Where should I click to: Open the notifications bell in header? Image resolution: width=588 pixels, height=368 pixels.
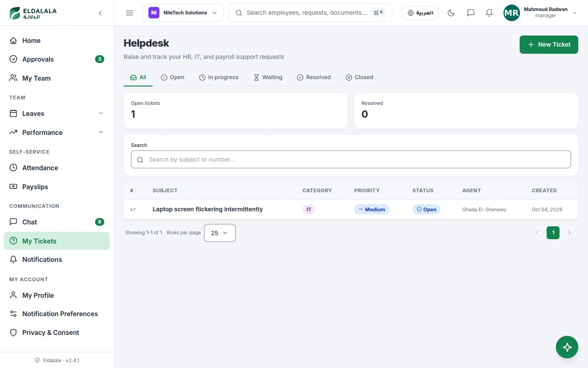tap(489, 13)
